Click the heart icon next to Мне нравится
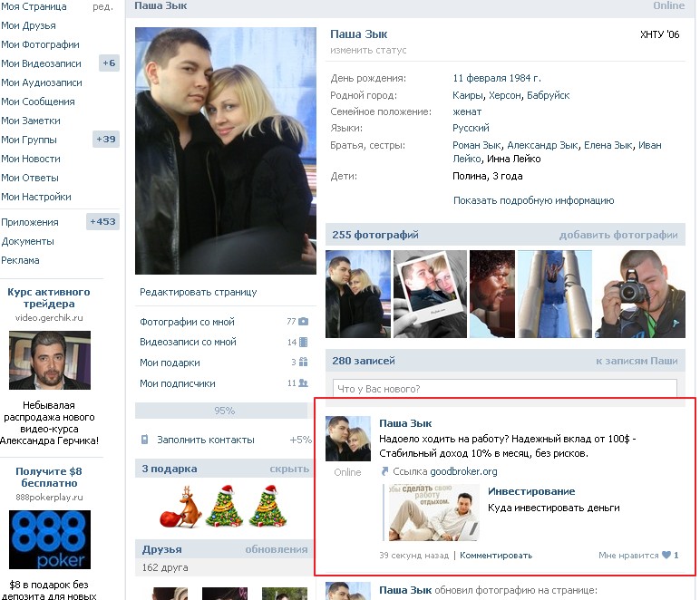This screenshot has width=700, height=600. click(666, 555)
